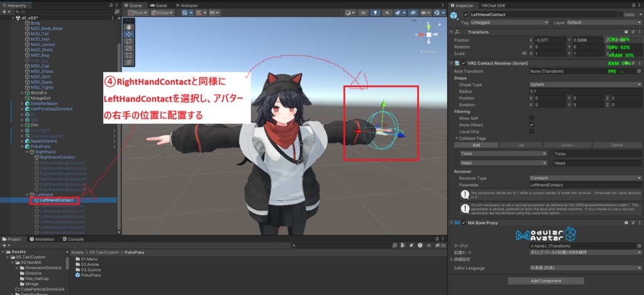The image size is (644, 295).
Task: Switch to the Game tab
Action: 158,5
